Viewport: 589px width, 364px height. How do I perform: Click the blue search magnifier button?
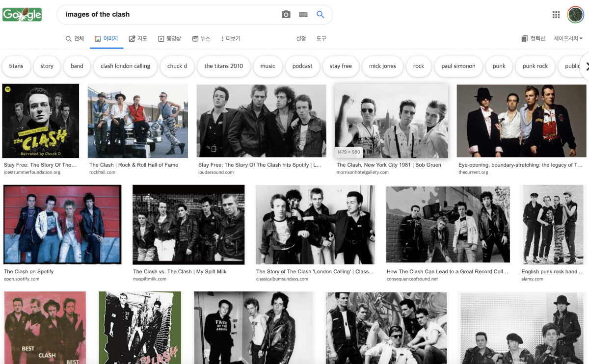click(321, 15)
